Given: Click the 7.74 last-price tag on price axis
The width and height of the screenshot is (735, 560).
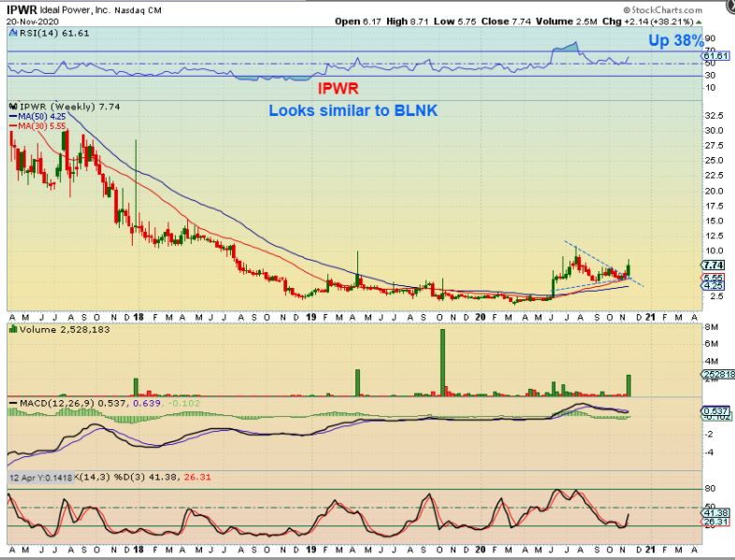Looking at the screenshot, I should pos(714,266).
